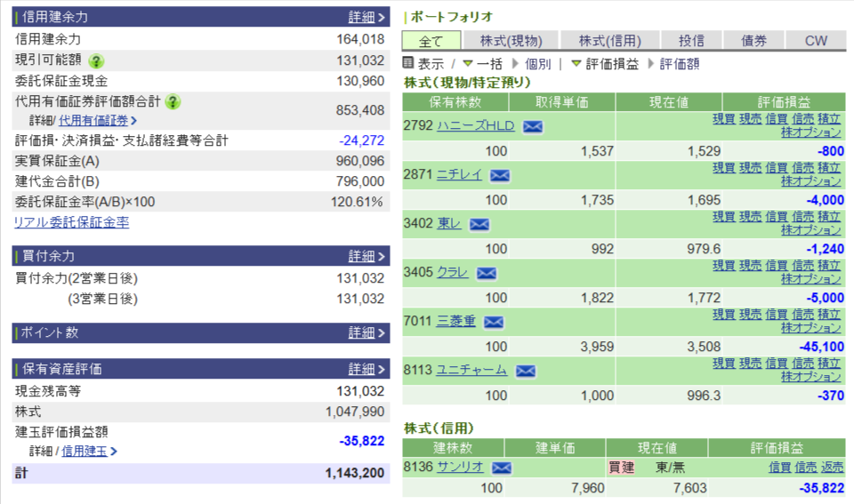This screenshot has height=504, width=854.
Task: Click 積立 for ユニチャーム
Action: click(829, 364)
